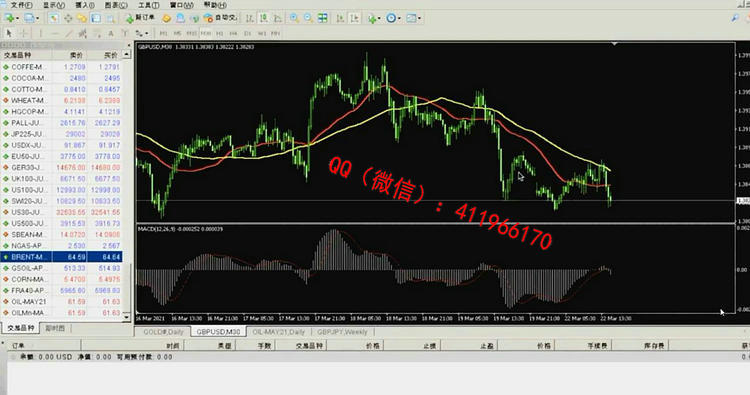This screenshot has height=395, width=750.
Task: Click the market watch scrollbar down arrow
Action: coord(126,317)
